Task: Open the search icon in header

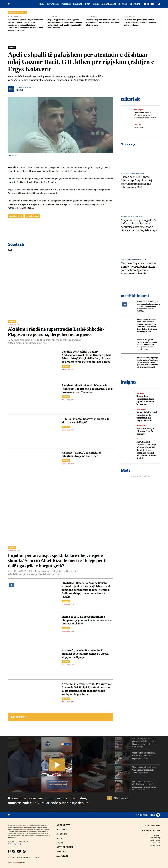Action: (159, 4)
